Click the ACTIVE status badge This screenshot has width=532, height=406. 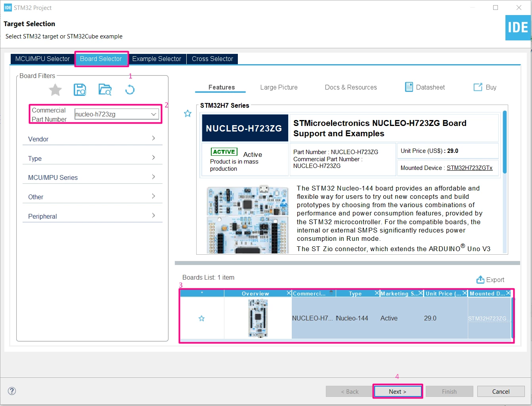click(224, 152)
